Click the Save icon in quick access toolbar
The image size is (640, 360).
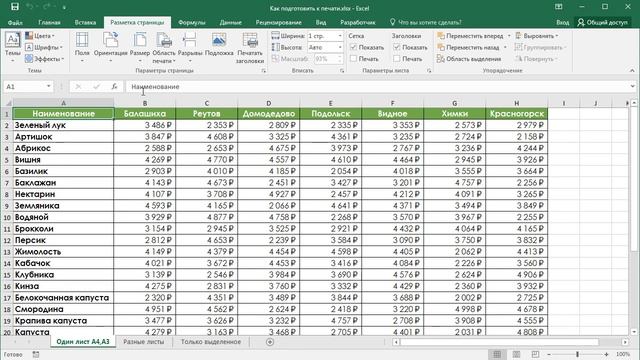15,7
